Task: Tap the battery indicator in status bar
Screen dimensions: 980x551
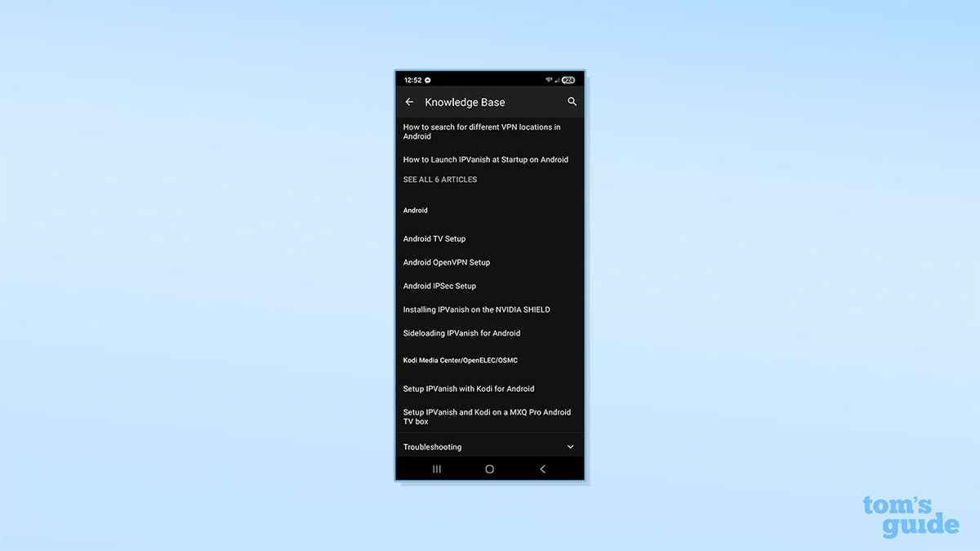Action: (568, 80)
